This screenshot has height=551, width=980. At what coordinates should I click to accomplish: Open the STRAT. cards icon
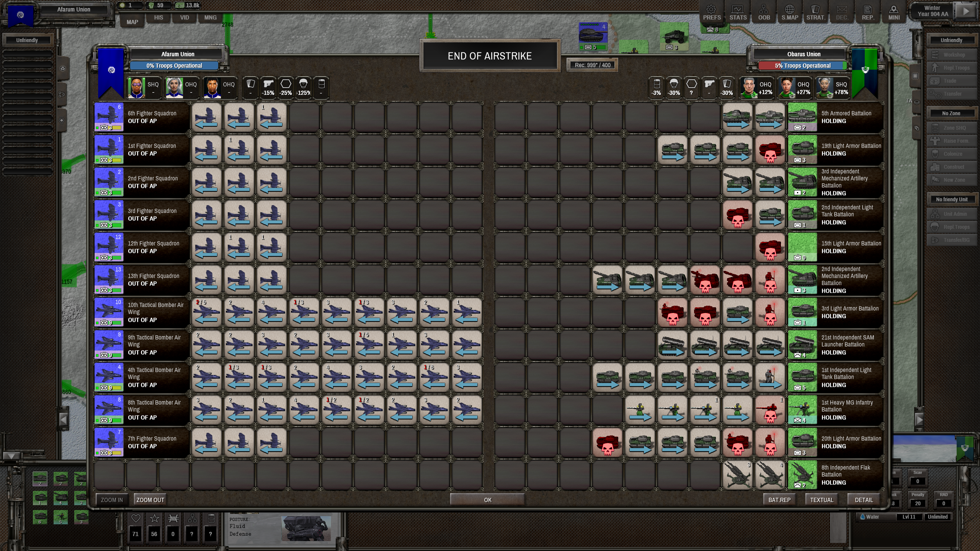(x=815, y=12)
